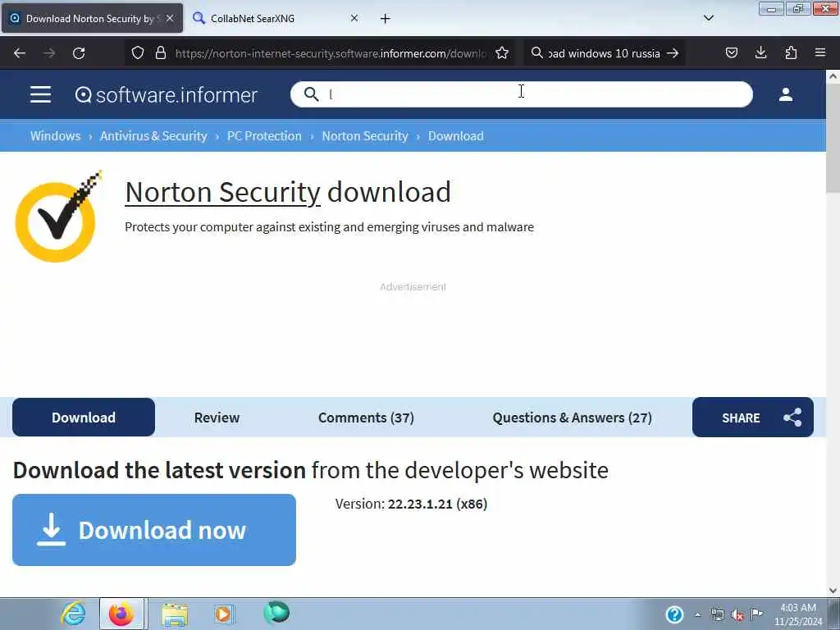The width and height of the screenshot is (840, 630).
Task: Open the user account icon
Action: click(785, 94)
